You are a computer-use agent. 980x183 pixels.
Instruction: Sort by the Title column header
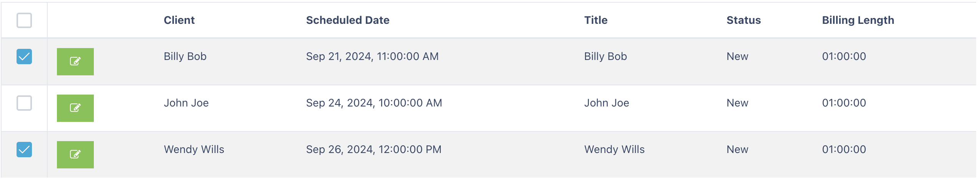click(x=596, y=20)
